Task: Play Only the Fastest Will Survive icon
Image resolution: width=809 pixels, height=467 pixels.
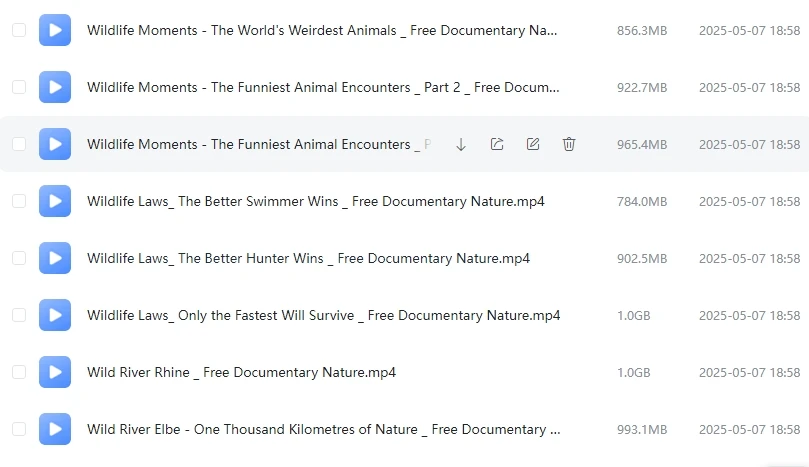Action: pos(55,315)
